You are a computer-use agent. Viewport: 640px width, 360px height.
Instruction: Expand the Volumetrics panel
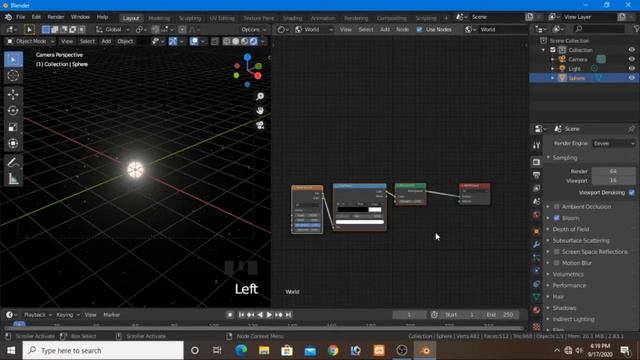568,274
